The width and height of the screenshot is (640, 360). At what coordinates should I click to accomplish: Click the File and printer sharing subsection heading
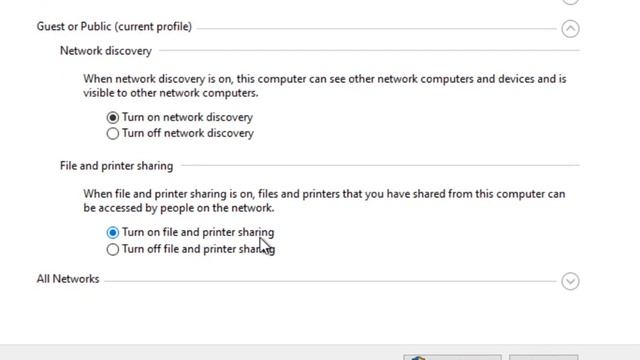click(x=116, y=166)
